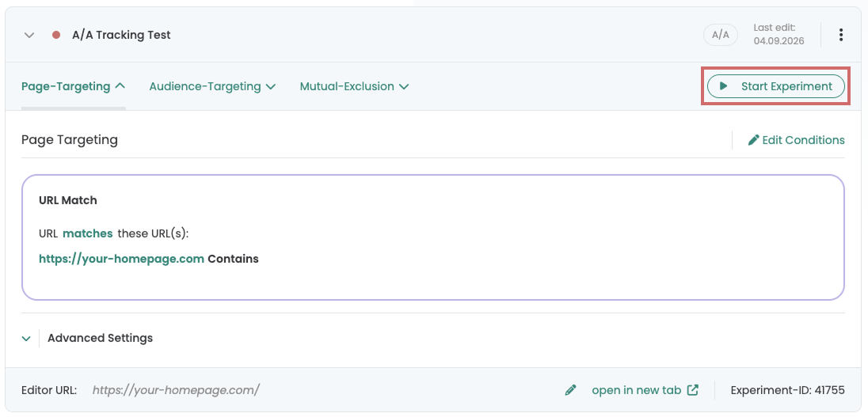Edit the Editor URL with pencil icon
The image size is (868, 417).
pos(570,390)
